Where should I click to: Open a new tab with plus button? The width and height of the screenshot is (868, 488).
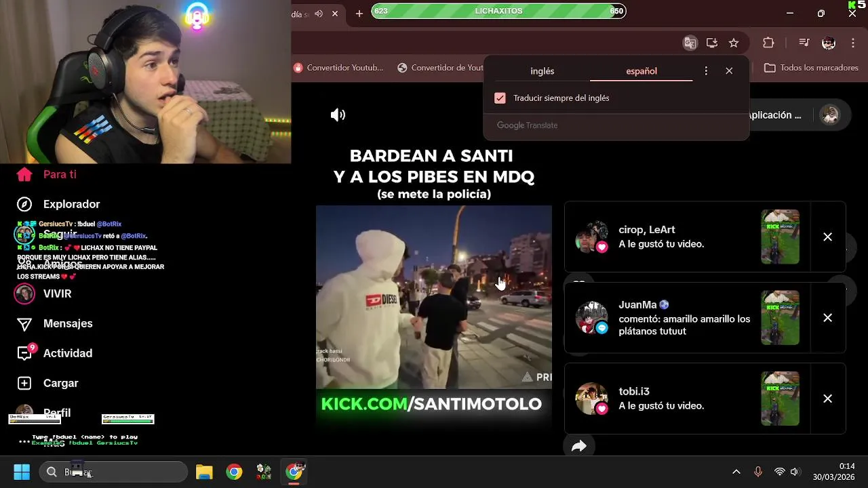tap(359, 14)
